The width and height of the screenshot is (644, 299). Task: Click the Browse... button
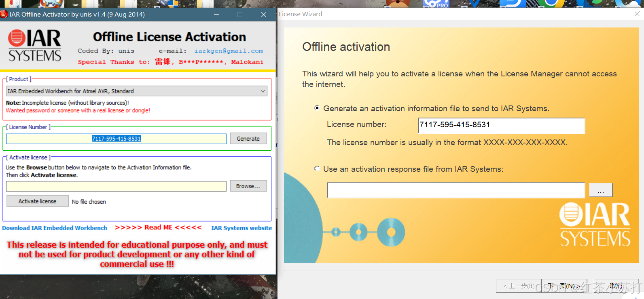[x=248, y=186]
